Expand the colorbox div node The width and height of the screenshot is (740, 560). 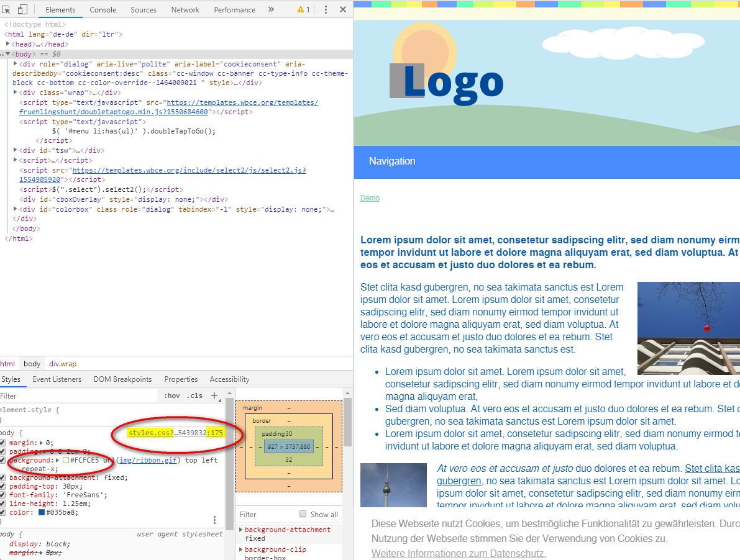tap(15, 209)
